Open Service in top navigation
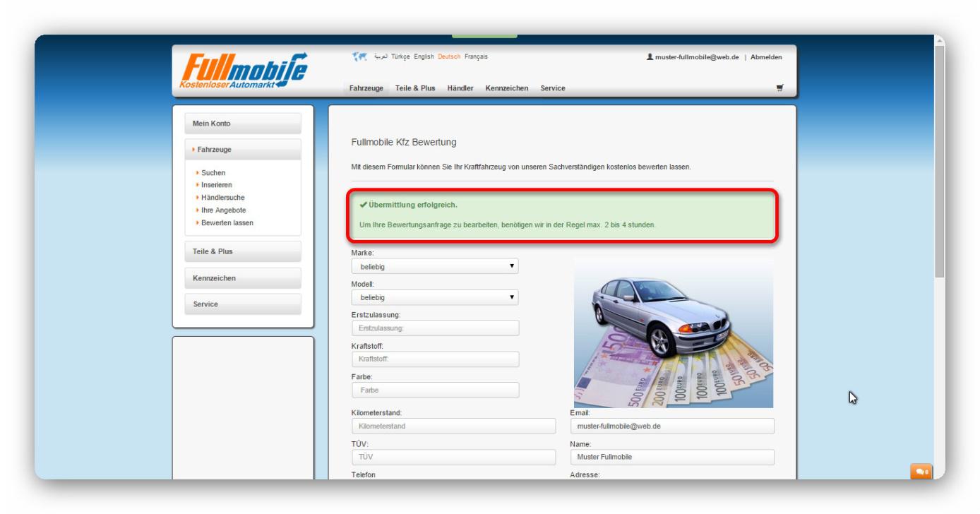 [x=553, y=88]
